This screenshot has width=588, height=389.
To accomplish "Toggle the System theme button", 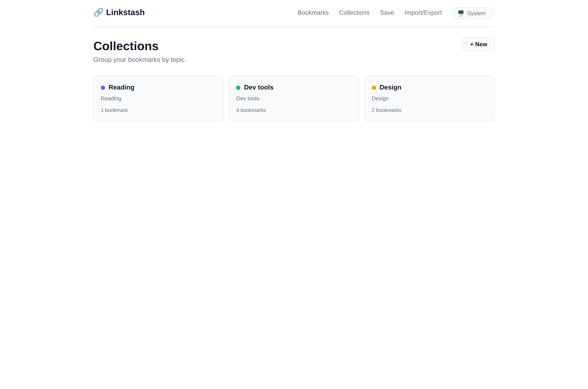I will 473,13.
